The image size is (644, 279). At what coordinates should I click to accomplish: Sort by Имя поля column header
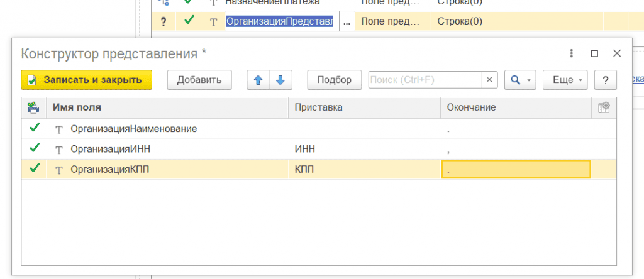tap(167, 107)
